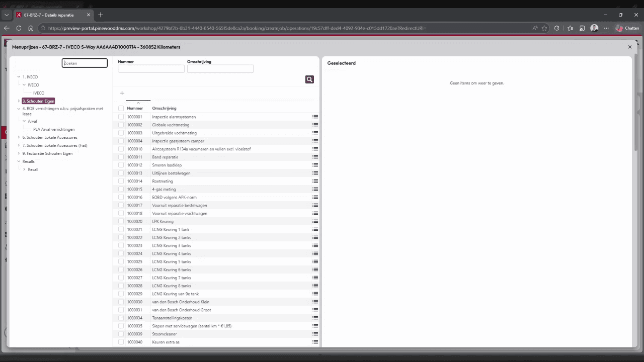Close the Menuprijzen dialog
The height and width of the screenshot is (362, 644).
click(629, 47)
